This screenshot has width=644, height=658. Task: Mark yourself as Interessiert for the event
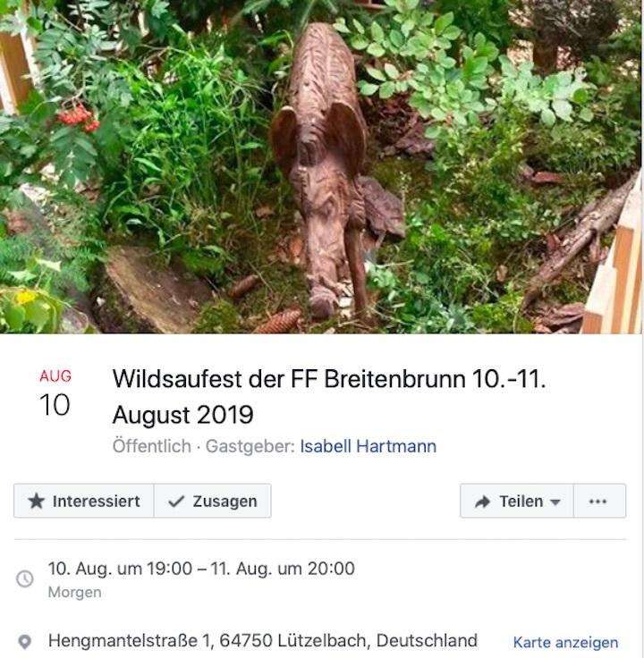[84, 501]
